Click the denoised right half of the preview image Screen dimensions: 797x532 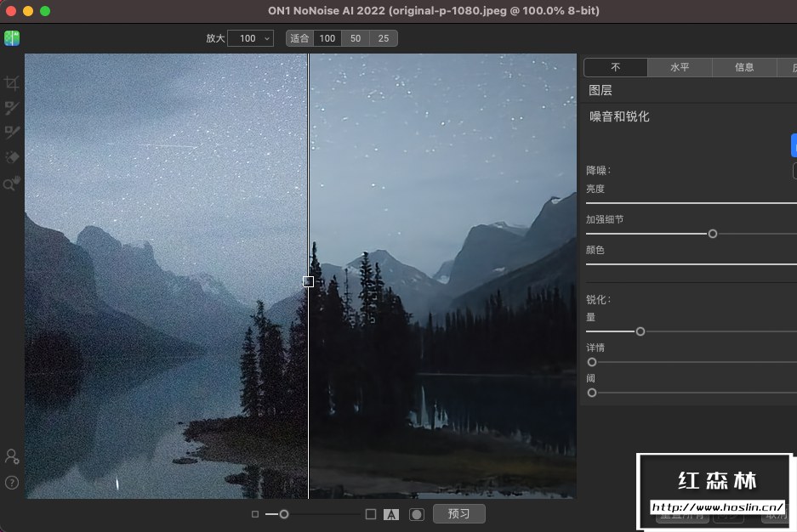point(442,275)
